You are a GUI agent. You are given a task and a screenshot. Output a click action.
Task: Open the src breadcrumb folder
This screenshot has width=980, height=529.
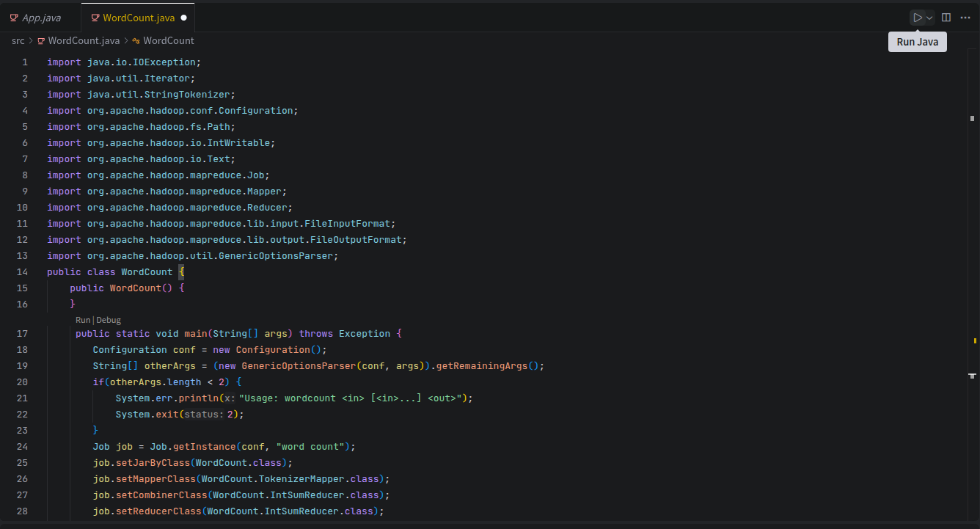click(x=18, y=41)
